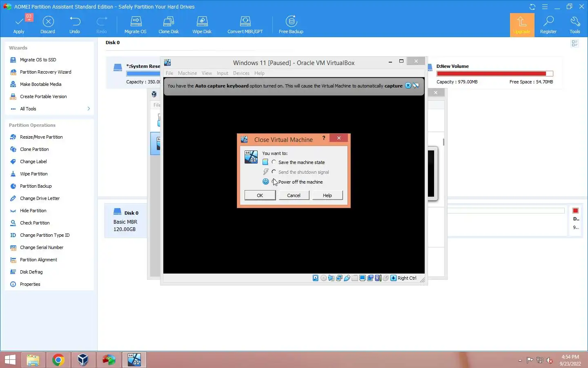The width and height of the screenshot is (588, 368).
Task: Open Register in AOMEI toolbar
Action: 548,25
